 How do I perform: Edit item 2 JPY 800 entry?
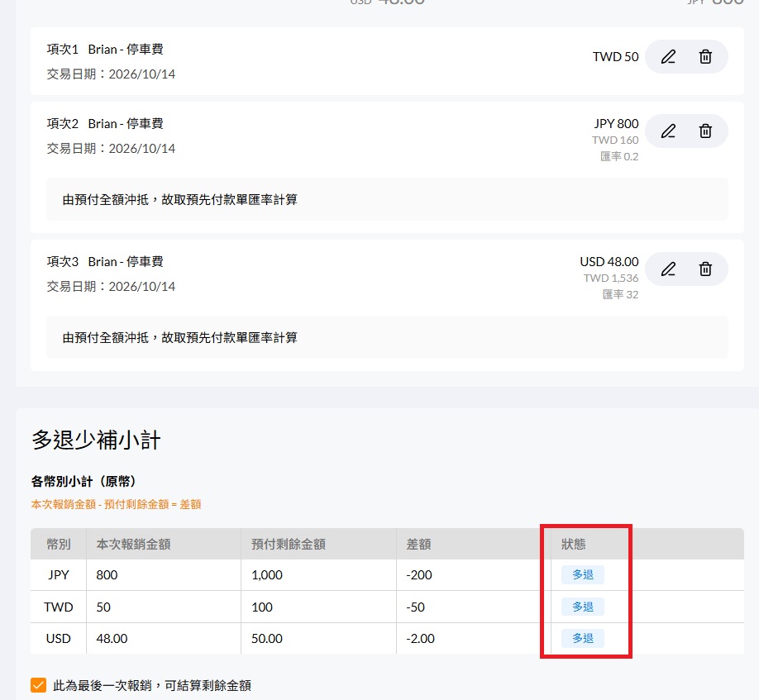pyautogui.click(x=669, y=131)
